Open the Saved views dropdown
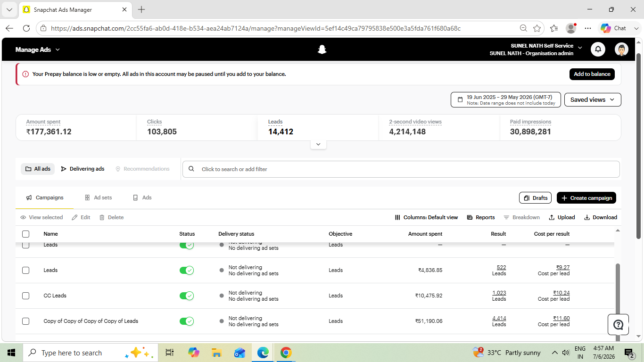 (x=593, y=99)
